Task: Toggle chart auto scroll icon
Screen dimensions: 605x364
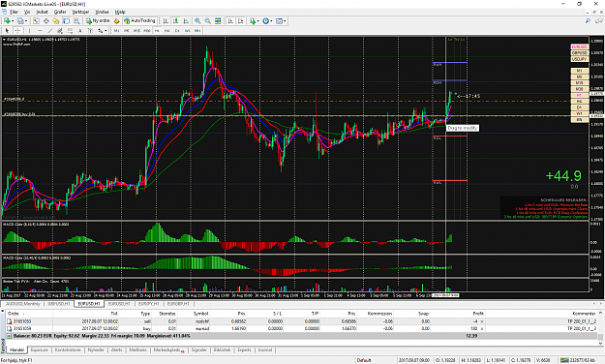Action: (x=230, y=21)
